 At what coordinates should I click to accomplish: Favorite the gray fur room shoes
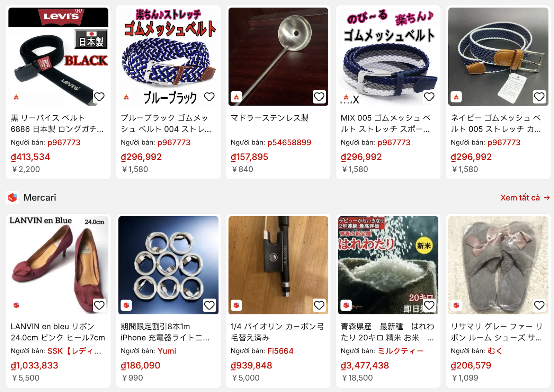click(x=539, y=305)
